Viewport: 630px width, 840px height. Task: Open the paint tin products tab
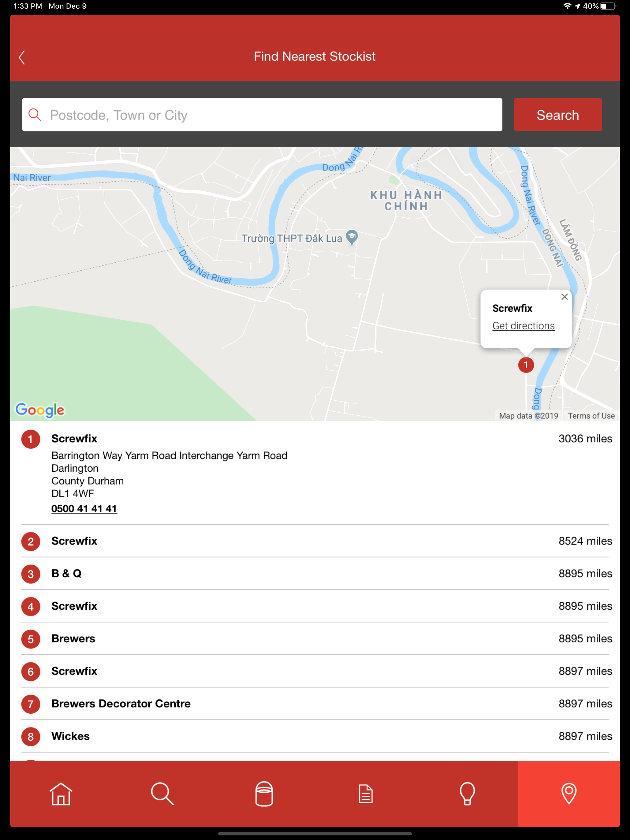point(264,794)
